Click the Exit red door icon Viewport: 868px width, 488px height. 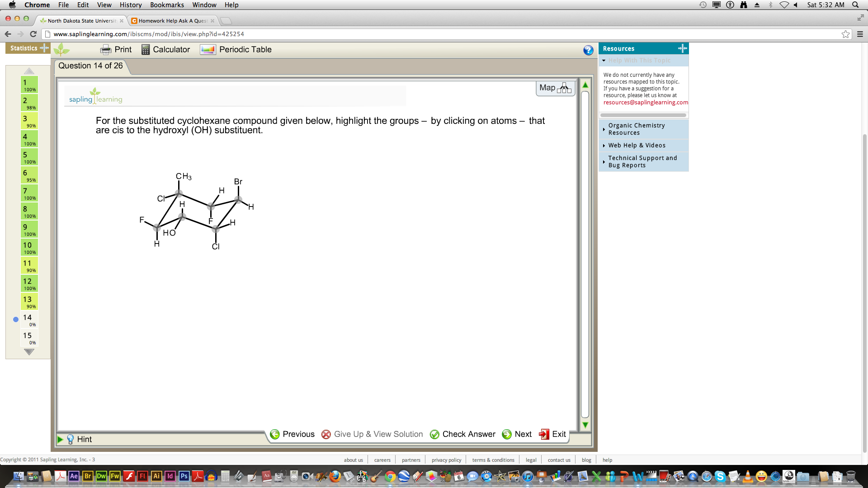[x=543, y=434]
